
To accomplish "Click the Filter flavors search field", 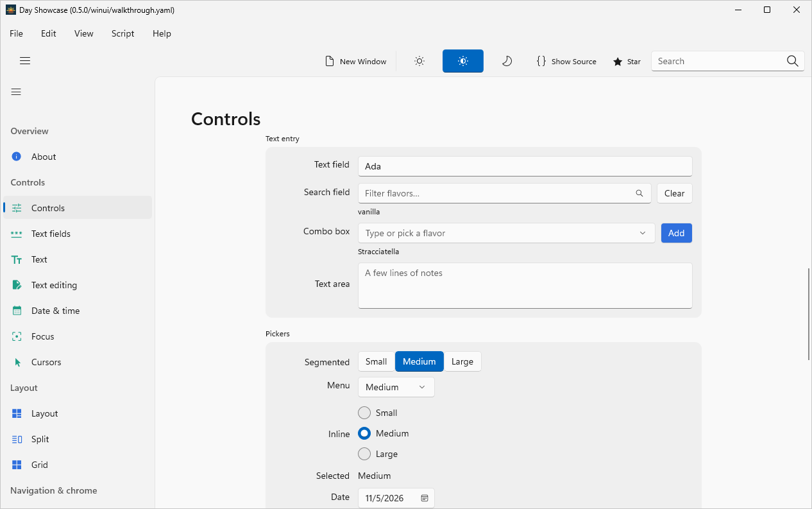I will click(505, 193).
